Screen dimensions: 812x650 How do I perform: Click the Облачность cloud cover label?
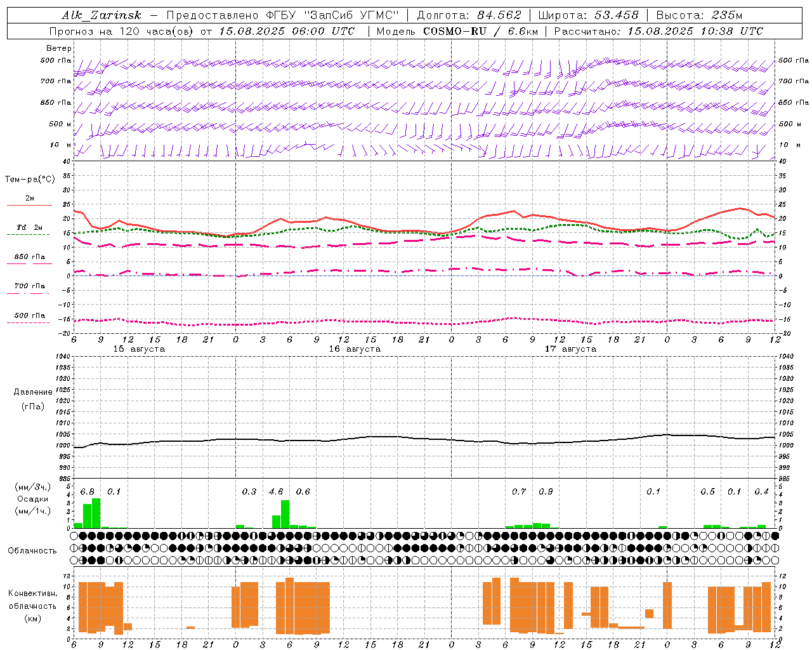32,550
